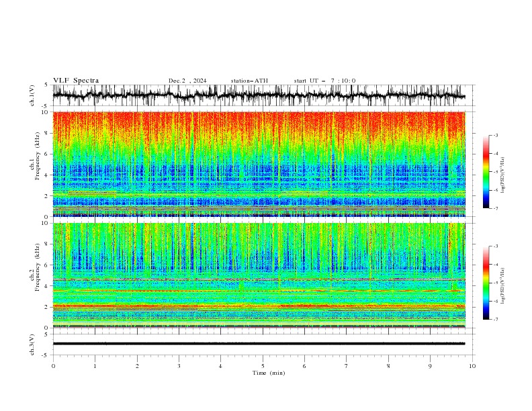Click the time axis tick label "0"

point(53,366)
